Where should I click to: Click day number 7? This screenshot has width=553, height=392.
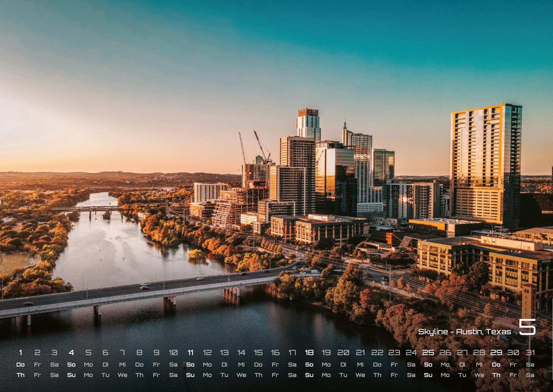pyautogui.click(x=122, y=353)
